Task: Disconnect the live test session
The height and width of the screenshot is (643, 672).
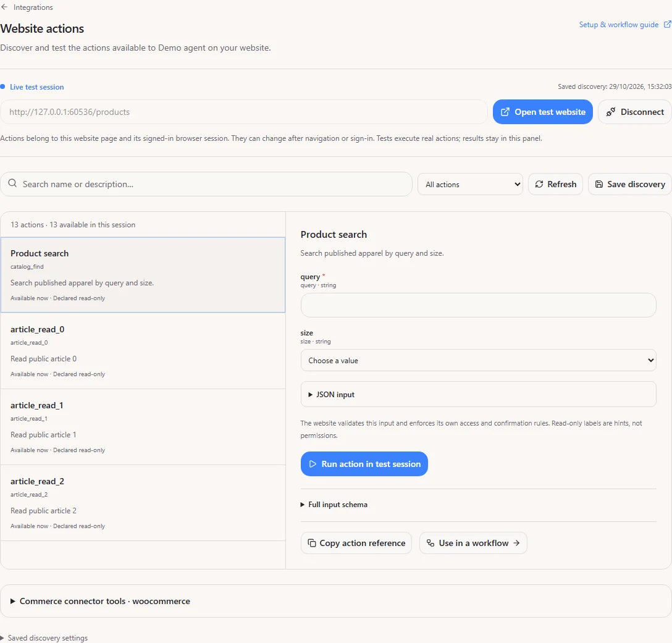Action: [x=635, y=112]
